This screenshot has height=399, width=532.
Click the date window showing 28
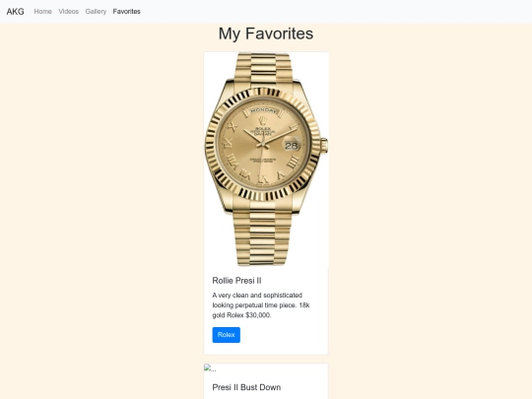pos(291,146)
